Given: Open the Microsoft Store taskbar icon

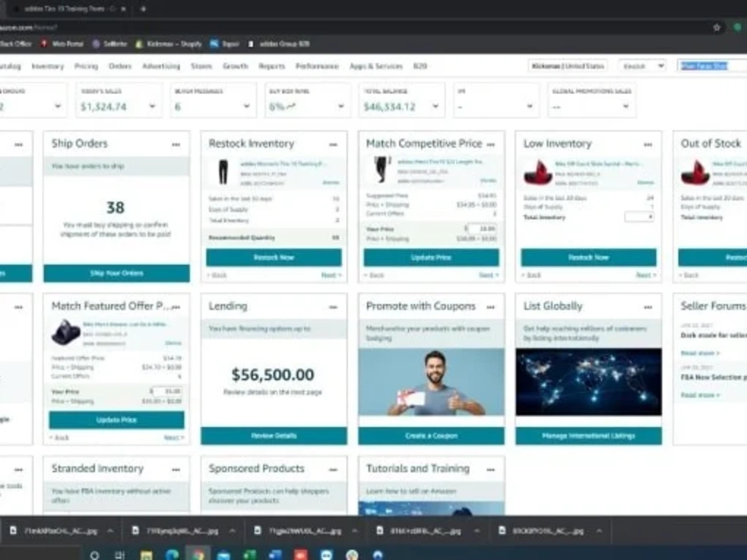Looking at the screenshot, I should coord(223,555).
